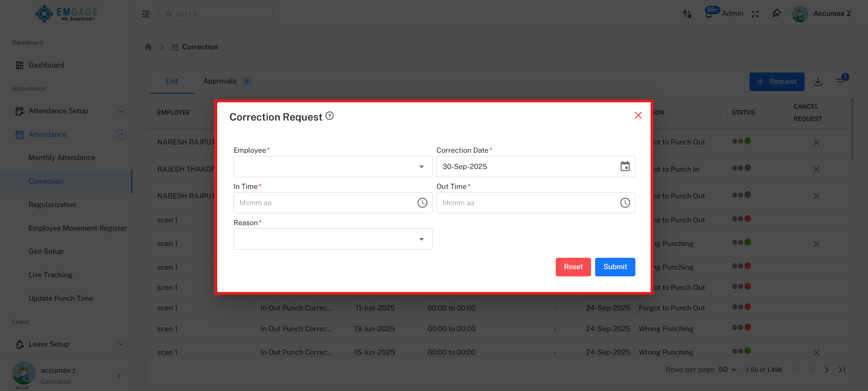This screenshot has width=868, height=391.
Task: Close the Correction Request dialog
Action: click(x=638, y=116)
